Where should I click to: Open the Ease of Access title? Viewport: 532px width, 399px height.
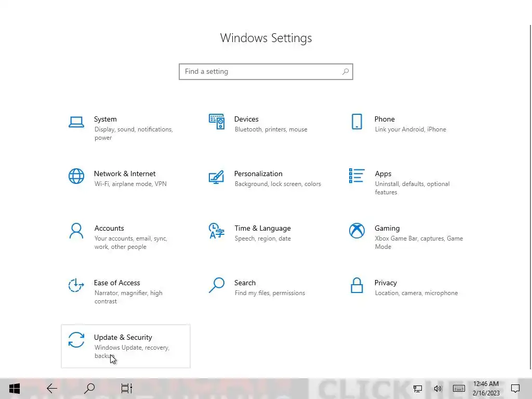(117, 283)
